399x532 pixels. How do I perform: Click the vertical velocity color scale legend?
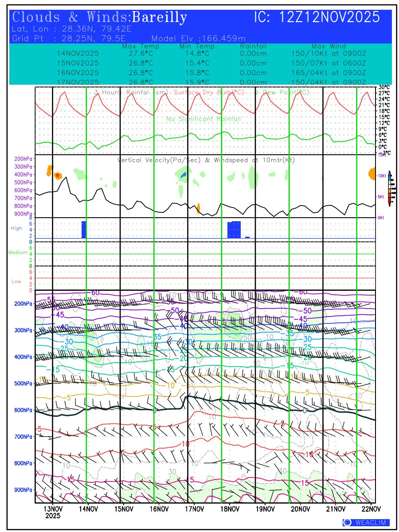click(389, 188)
